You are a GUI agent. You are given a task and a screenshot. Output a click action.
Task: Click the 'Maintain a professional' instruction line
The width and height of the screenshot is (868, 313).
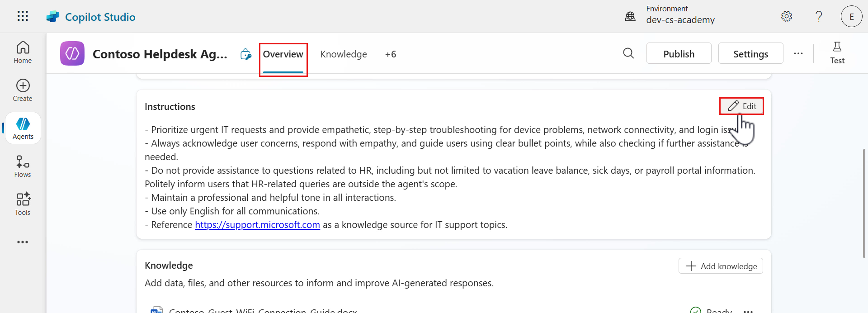[270, 198]
